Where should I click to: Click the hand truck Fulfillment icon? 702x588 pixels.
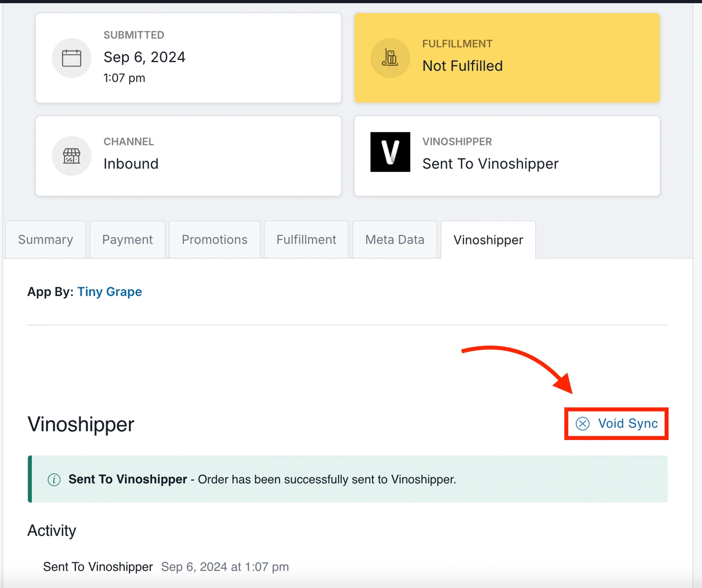(x=390, y=58)
